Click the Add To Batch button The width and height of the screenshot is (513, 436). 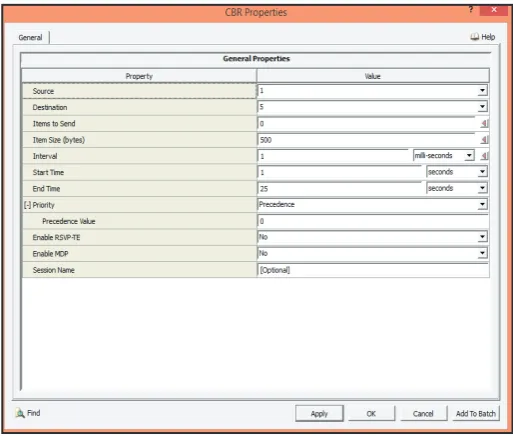click(x=476, y=414)
